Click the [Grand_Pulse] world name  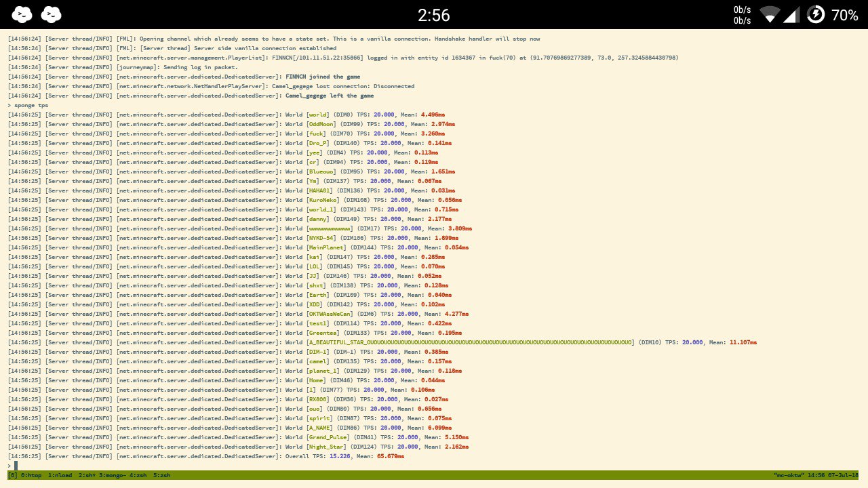point(328,437)
